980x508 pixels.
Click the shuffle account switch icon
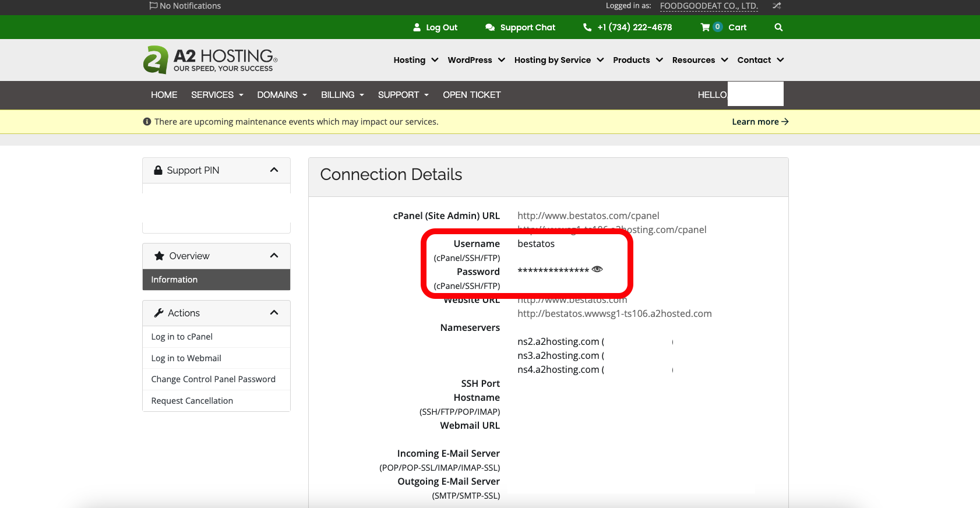pyautogui.click(x=777, y=6)
